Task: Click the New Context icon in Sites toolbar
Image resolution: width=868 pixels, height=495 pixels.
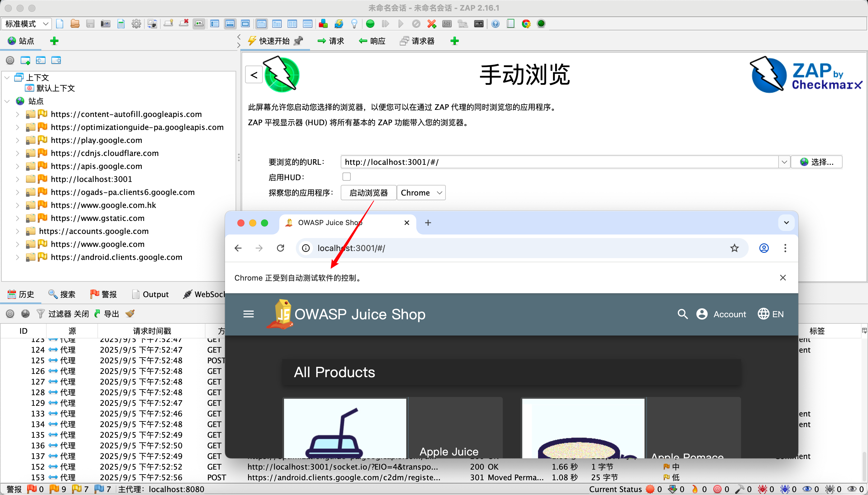Action: (x=25, y=61)
